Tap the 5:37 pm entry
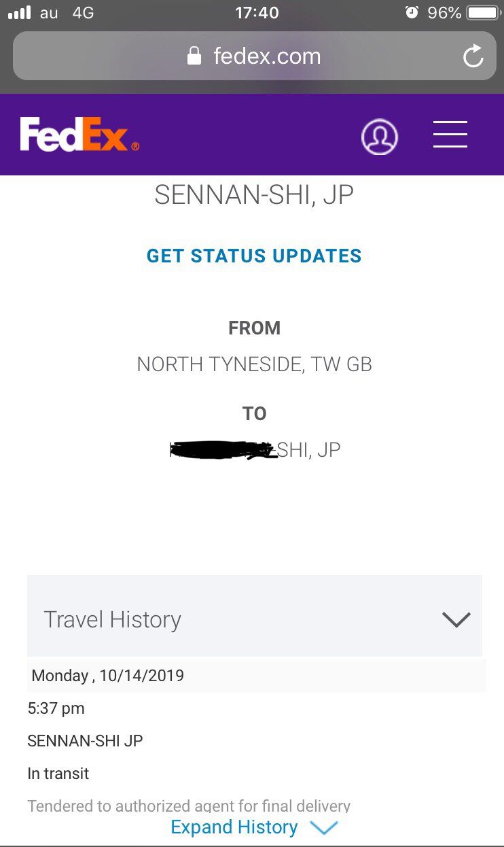This screenshot has width=504, height=847. [56, 708]
